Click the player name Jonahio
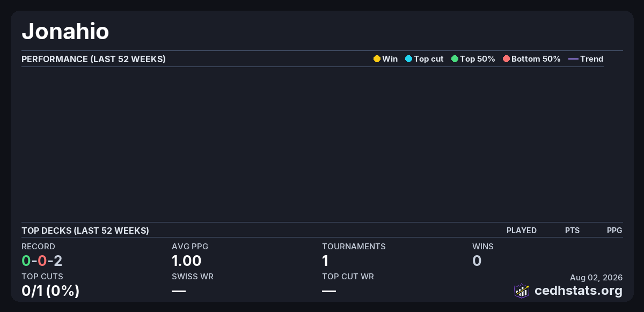644x312 pixels. point(65,32)
